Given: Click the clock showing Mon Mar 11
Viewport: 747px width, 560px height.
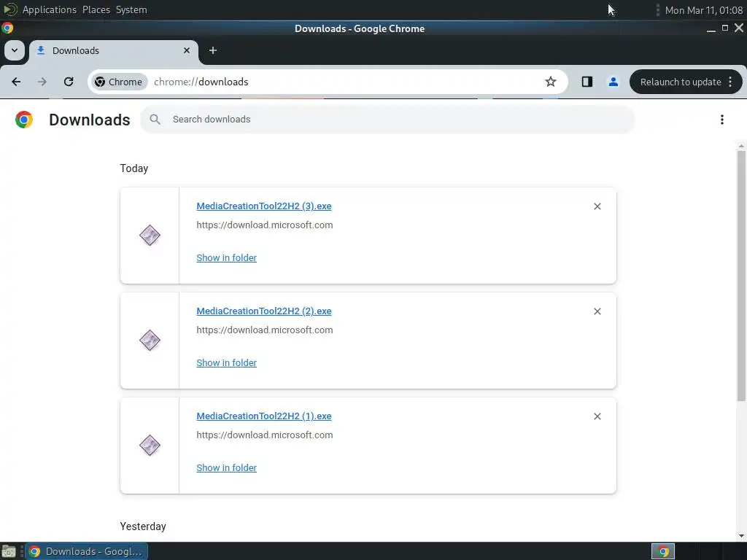Looking at the screenshot, I should click(x=704, y=10).
